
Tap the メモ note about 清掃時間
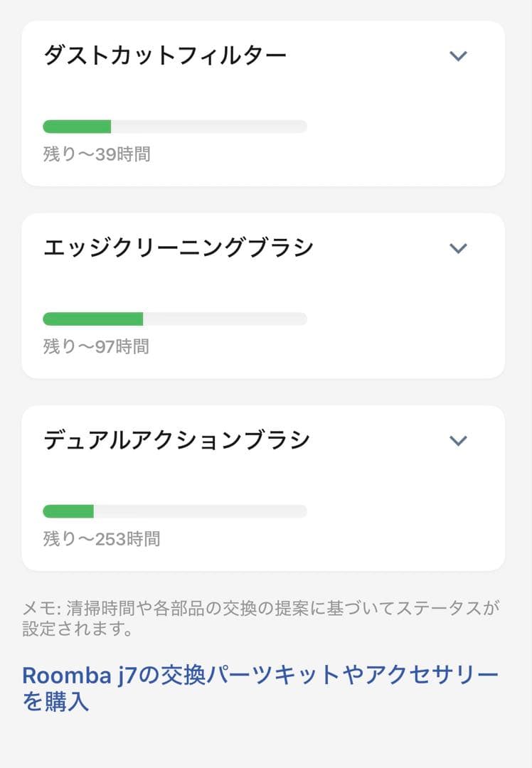tap(260, 609)
